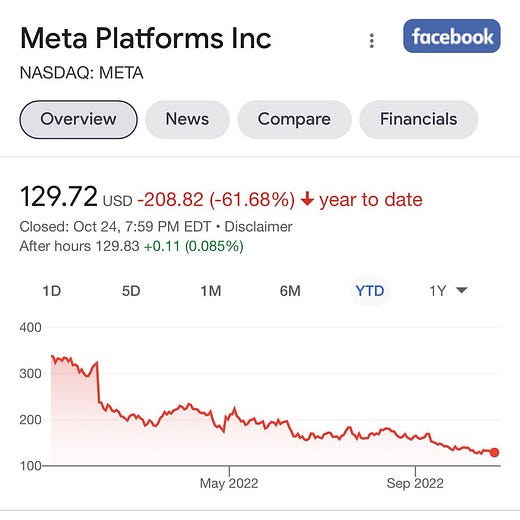This screenshot has height=520, width=520.
Task: Expand the 1Y range dropdown arrow
Action: [x=462, y=290]
